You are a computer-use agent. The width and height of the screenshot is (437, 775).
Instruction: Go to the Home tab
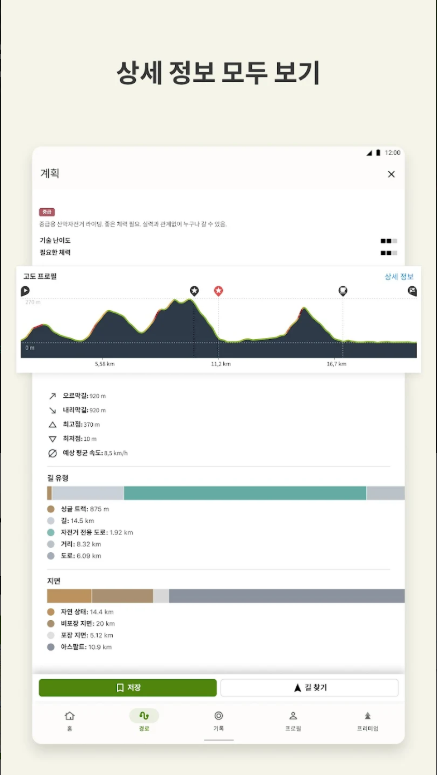[x=70, y=721]
